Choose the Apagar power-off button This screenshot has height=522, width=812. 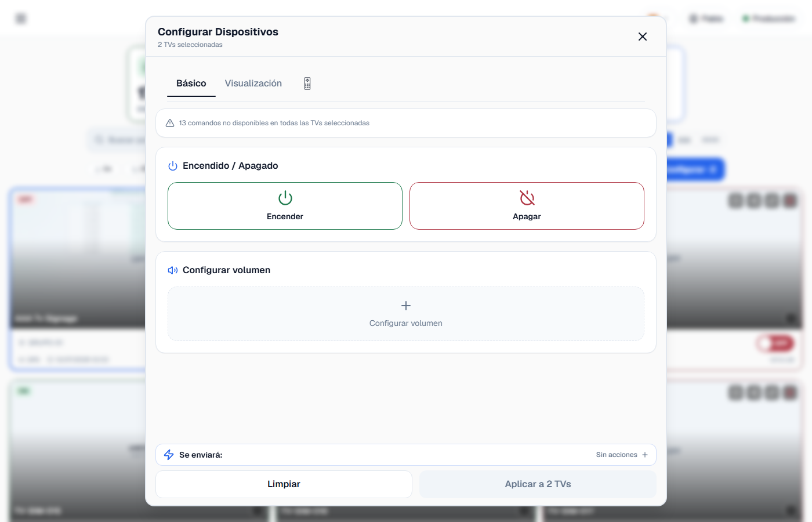pyautogui.click(x=527, y=206)
